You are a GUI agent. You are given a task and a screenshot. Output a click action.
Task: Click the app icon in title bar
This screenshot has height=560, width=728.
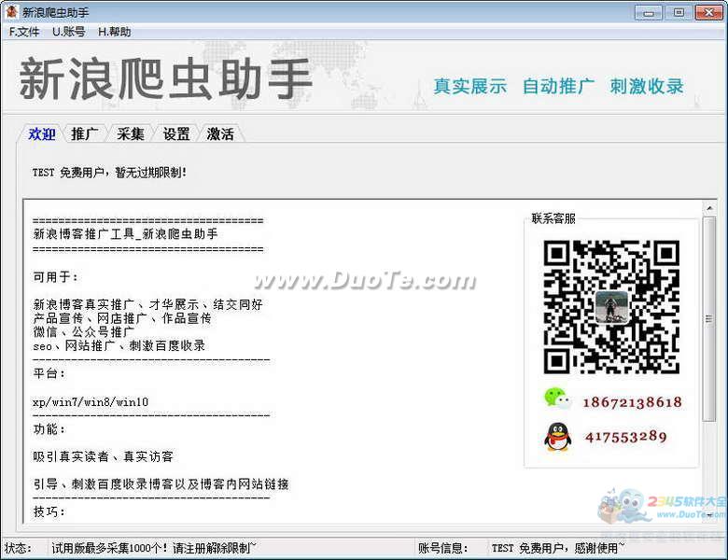[10, 11]
